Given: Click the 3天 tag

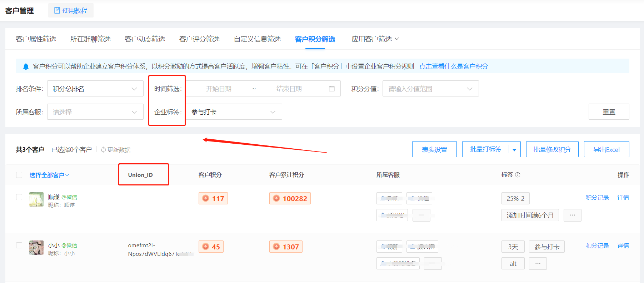Looking at the screenshot, I should pyautogui.click(x=513, y=247).
